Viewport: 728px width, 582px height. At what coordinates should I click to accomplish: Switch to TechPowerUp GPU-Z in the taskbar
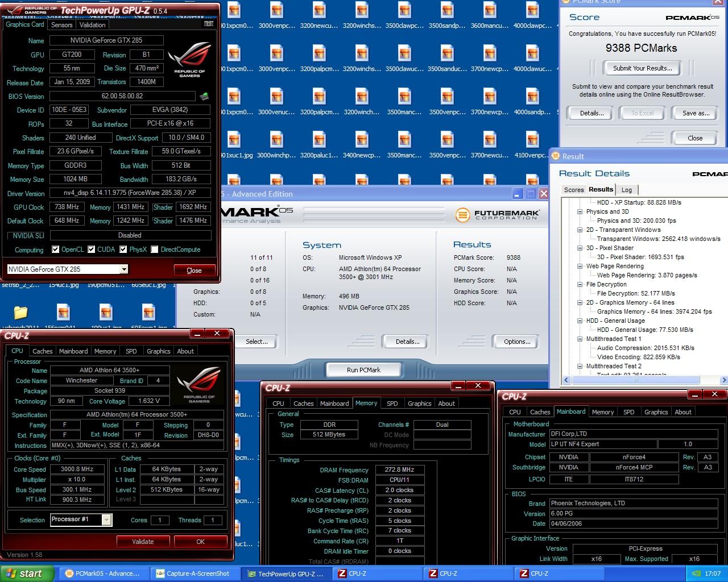[286, 573]
